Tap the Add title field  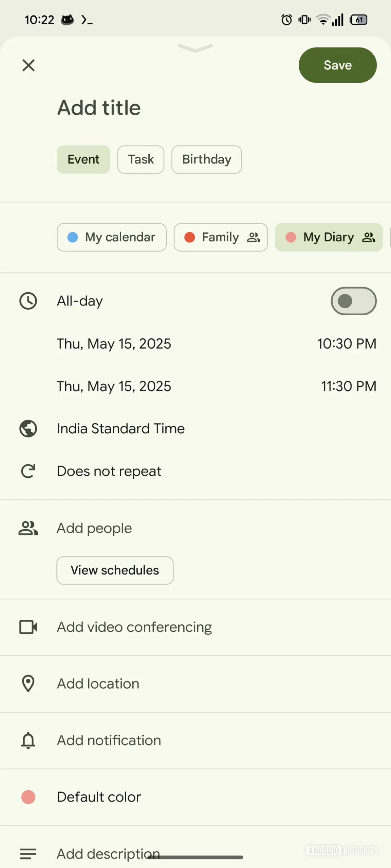99,108
